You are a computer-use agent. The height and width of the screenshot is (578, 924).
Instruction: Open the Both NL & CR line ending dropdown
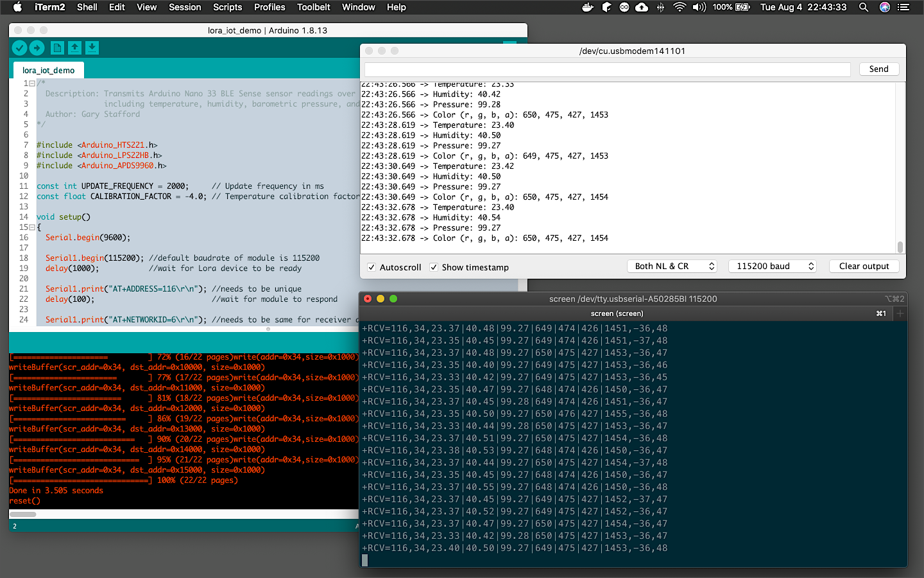coord(672,266)
